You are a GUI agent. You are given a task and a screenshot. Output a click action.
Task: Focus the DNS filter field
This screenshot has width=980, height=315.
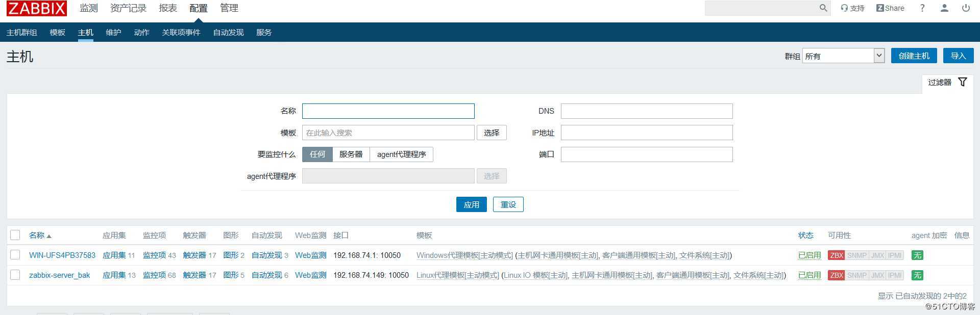pos(647,111)
